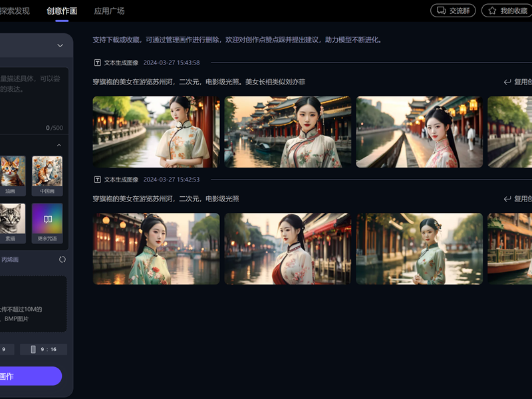Click the prompt description text box
This screenshot has height=399, width=532.
tap(34, 100)
